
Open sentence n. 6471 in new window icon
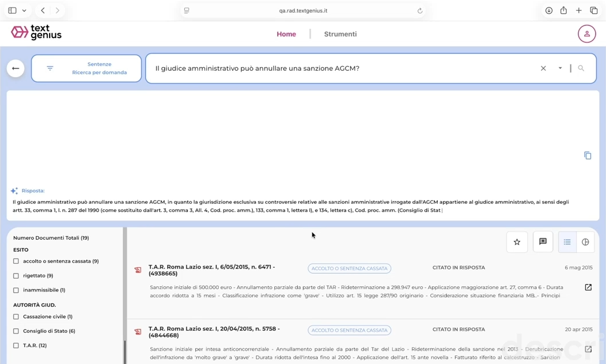coord(588,287)
